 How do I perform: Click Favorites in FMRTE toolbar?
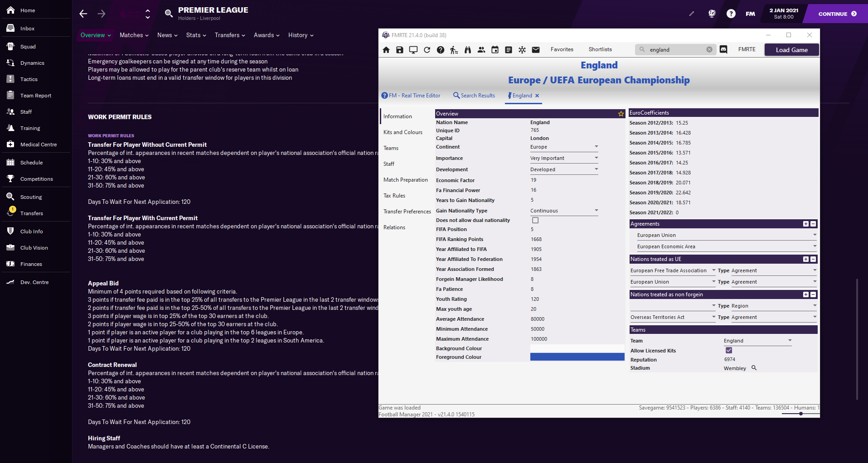562,49
